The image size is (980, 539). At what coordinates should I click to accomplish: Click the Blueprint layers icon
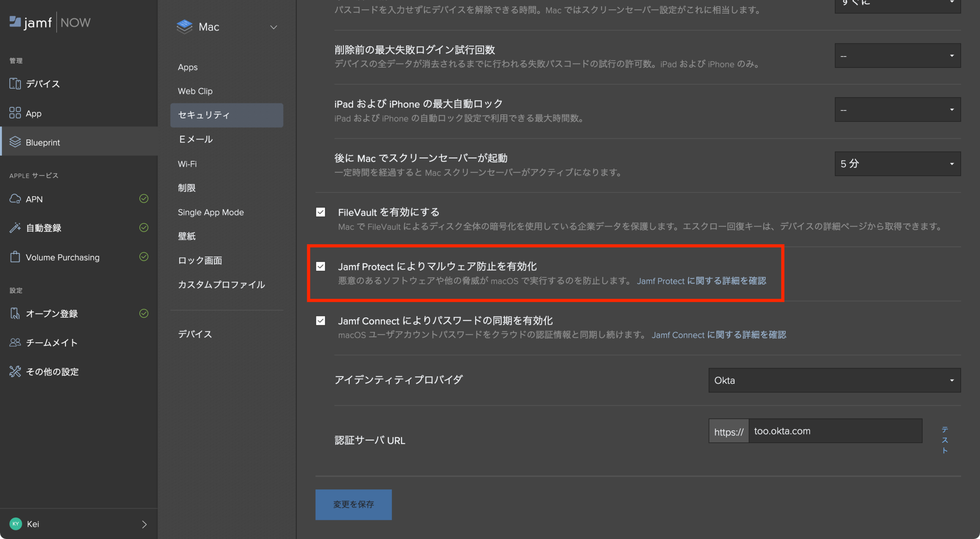click(15, 142)
